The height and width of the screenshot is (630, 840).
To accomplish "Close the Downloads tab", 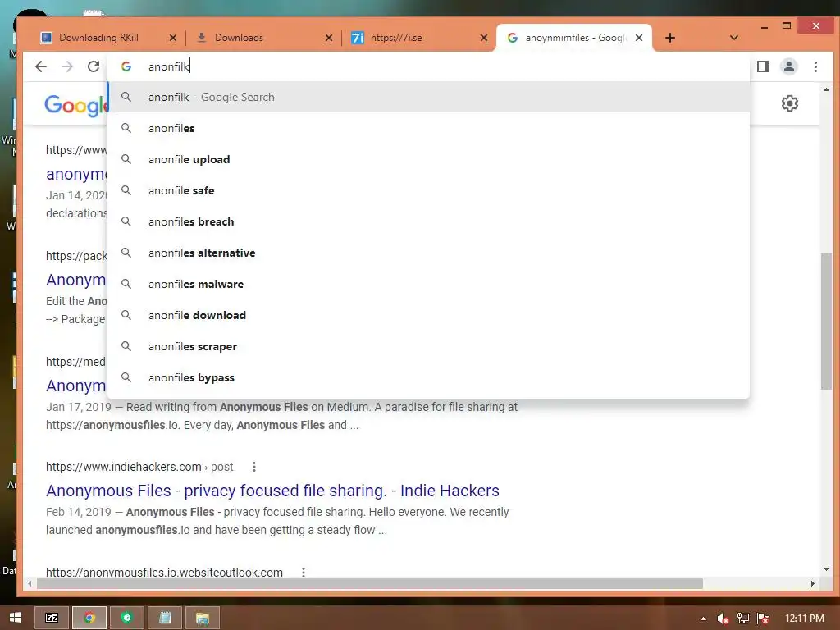I will tap(328, 38).
